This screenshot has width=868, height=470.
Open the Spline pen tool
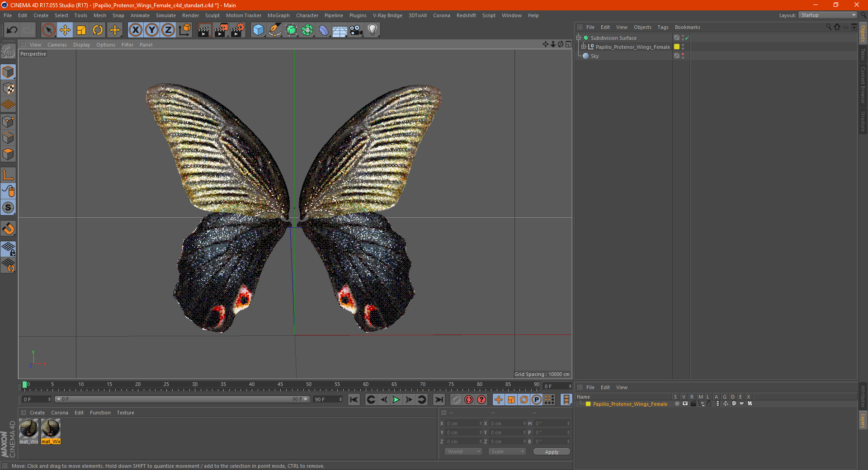click(x=275, y=30)
